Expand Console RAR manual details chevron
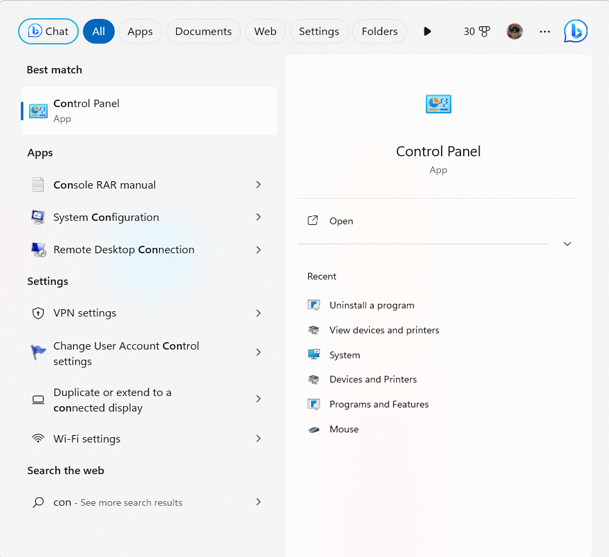Viewport: 609px width, 557px height. coord(258,185)
